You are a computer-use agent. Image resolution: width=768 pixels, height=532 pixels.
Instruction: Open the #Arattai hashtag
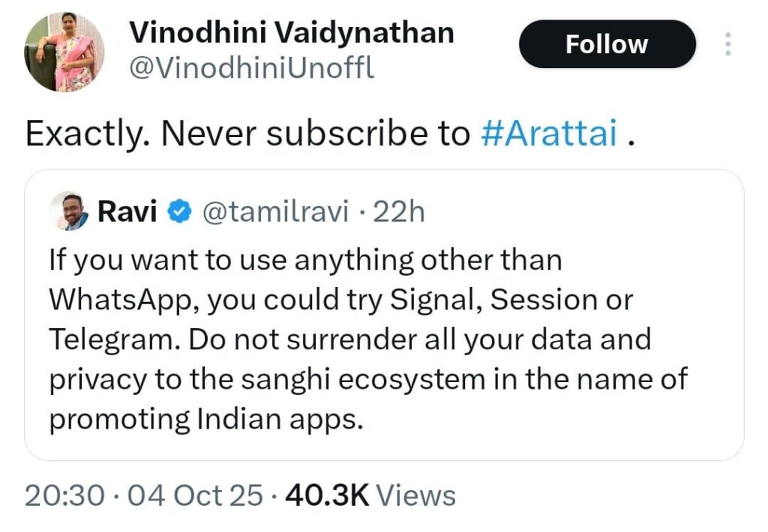[548, 133]
